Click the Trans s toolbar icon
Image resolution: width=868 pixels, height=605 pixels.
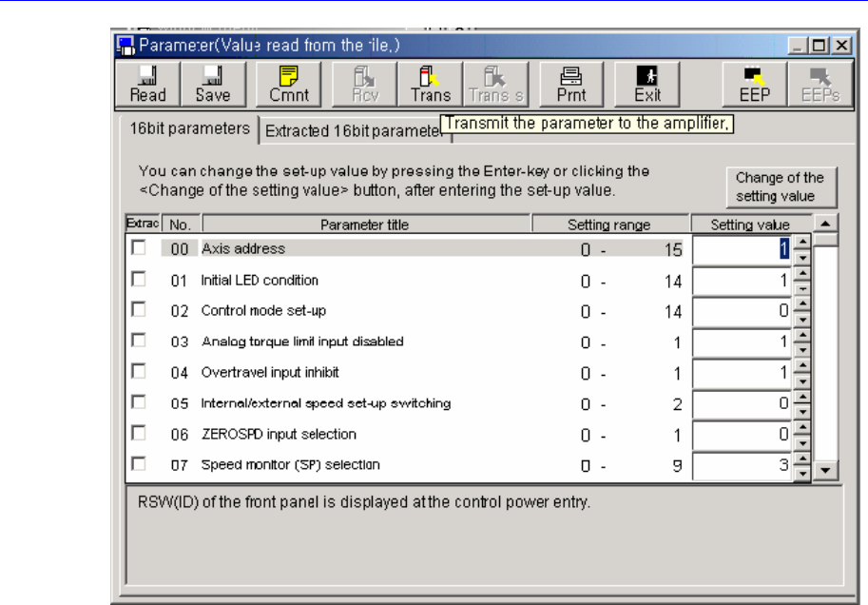point(496,85)
